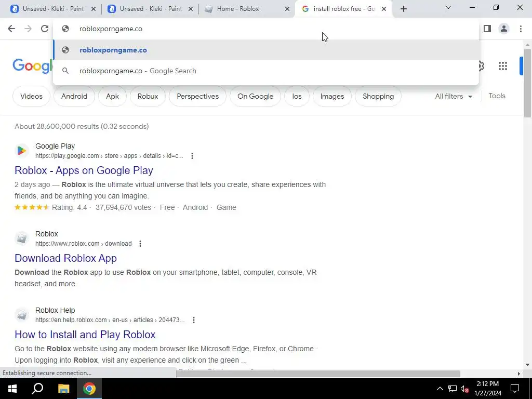The height and width of the screenshot is (399, 532).
Task: Click Google Play source name text
Action: (x=55, y=146)
